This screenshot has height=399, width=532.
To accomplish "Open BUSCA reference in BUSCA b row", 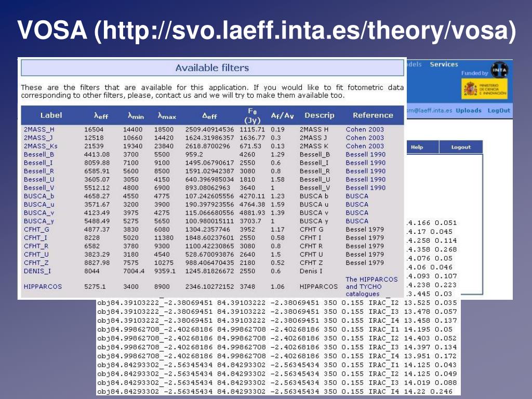I will [357, 196].
